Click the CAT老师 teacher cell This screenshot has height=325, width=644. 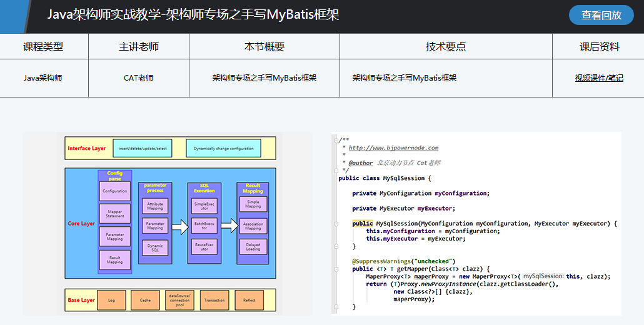click(x=138, y=78)
